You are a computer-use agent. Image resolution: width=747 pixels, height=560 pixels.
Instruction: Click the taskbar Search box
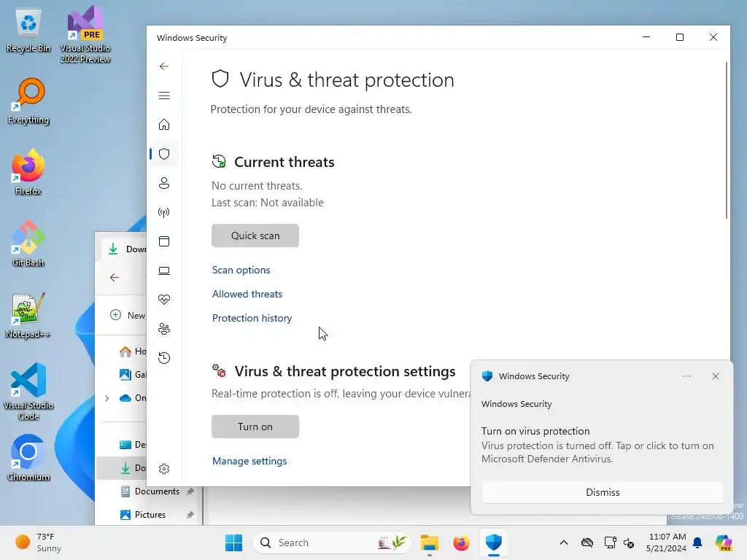coord(332,542)
